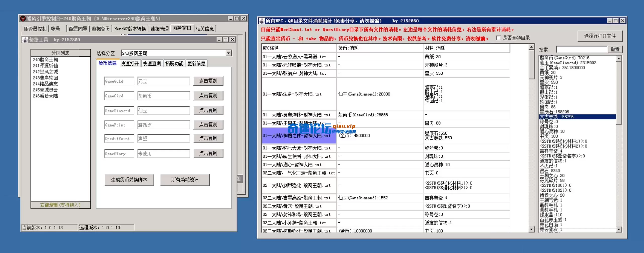Click the 生成货币兑换脚本 button

point(129,180)
